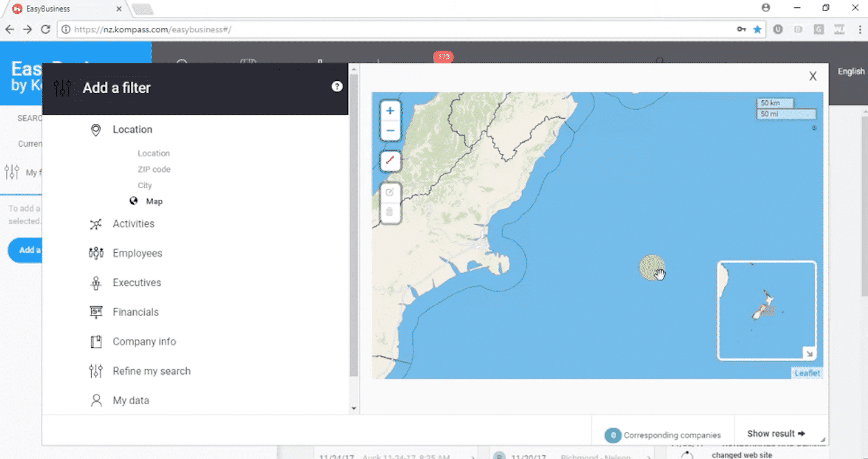Click the Executives person icon
The image size is (868, 459).
point(96,283)
